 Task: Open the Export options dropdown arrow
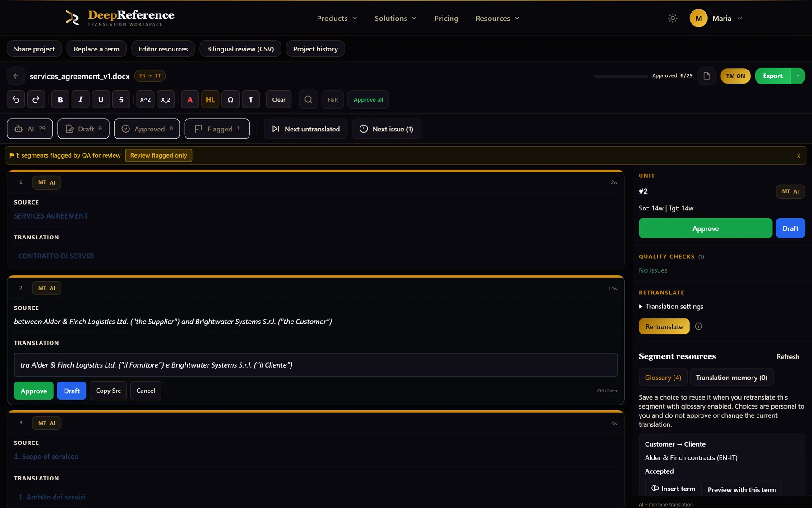point(798,76)
